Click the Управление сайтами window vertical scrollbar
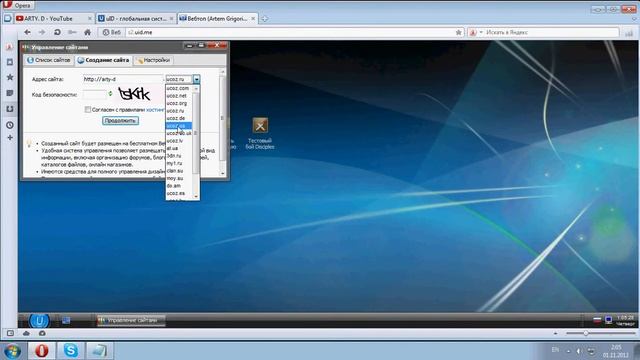Image resolution: width=640 pixels, height=360 pixels. (222, 122)
